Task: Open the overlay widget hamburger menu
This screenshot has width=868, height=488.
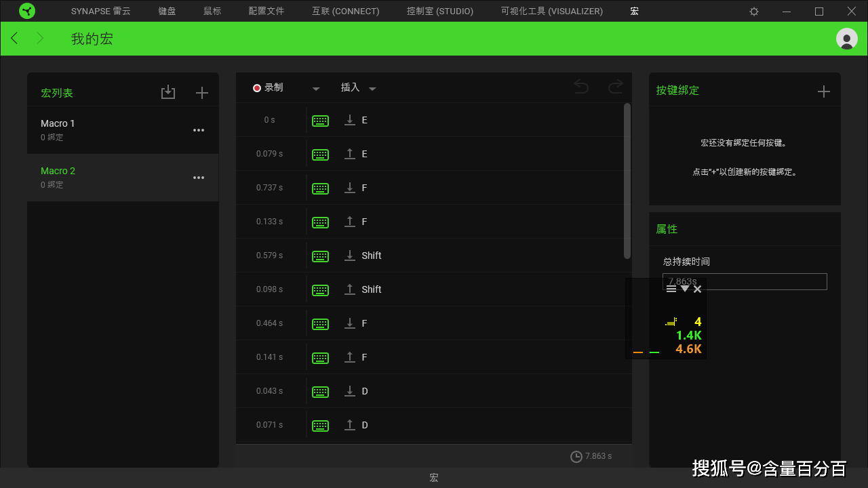Action: 671,289
